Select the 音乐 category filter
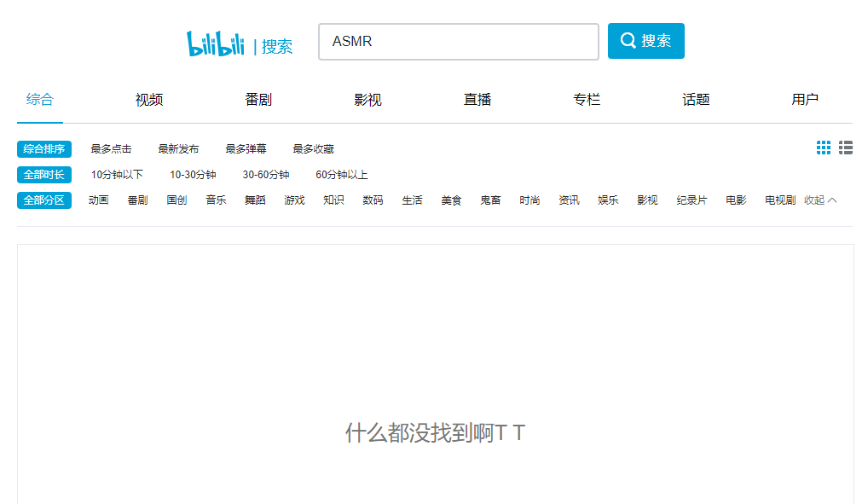The width and height of the screenshot is (868, 504). 216,200
